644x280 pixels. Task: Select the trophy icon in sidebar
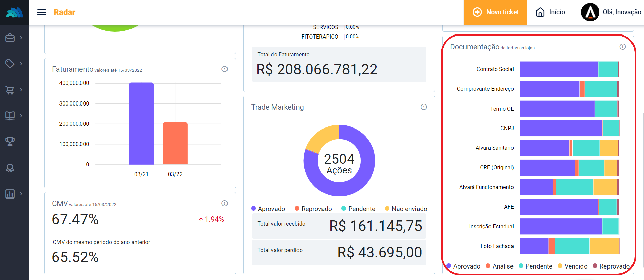pos(10,142)
